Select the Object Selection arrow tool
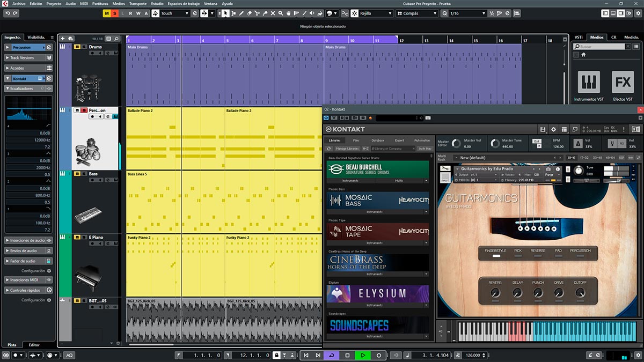The image size is (644, 362). click(226, 13)
